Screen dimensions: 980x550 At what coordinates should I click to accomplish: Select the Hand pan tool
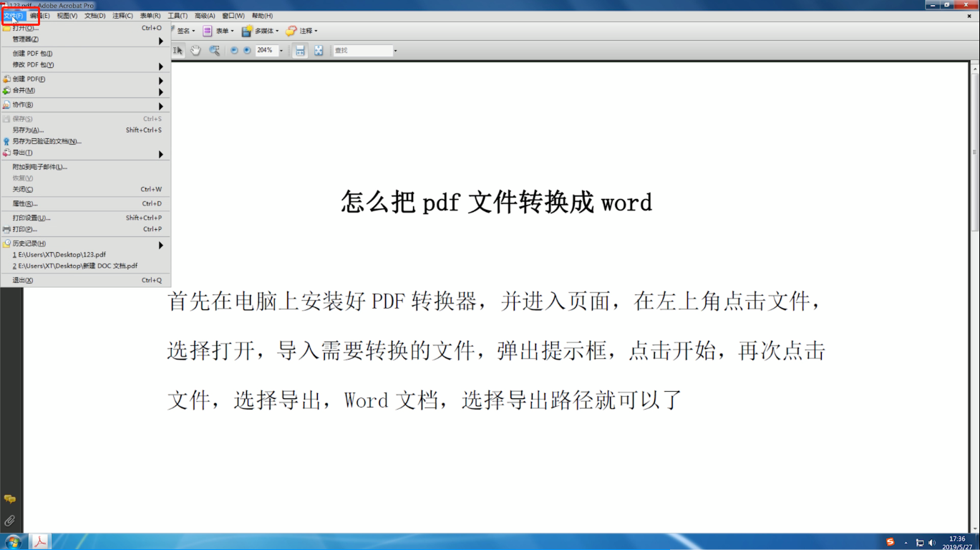tap(195, 51)
